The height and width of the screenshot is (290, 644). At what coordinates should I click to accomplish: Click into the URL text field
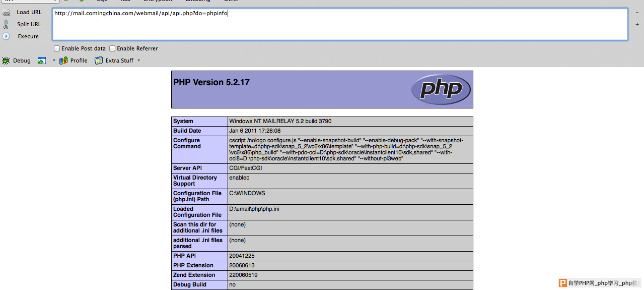(340, 24)
